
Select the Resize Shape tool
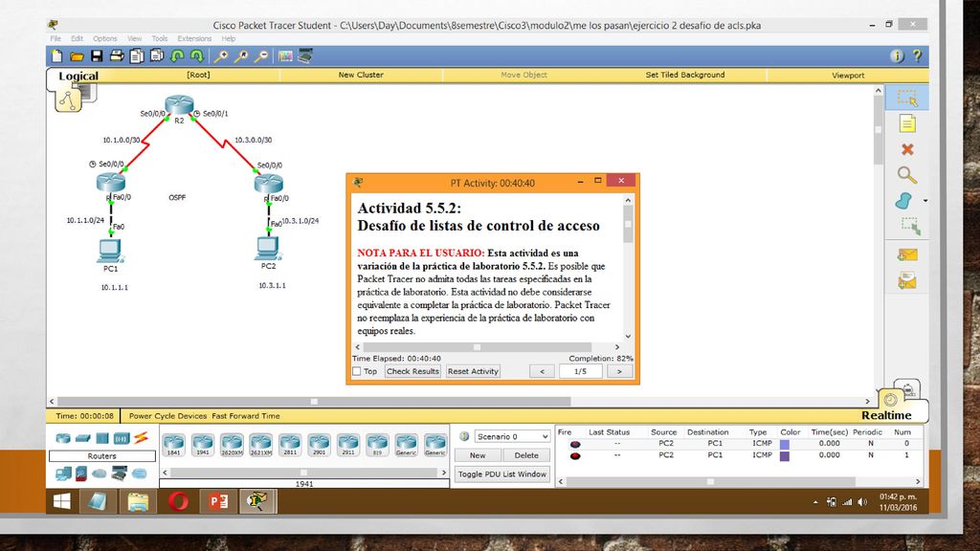click(909, 226)
